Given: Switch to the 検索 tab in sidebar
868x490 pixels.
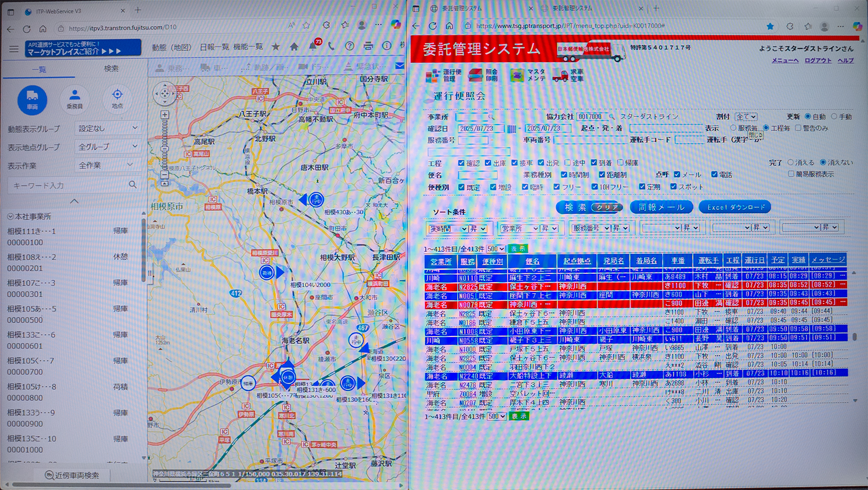Looking at the screenshot, I should (x=111, y=69).
